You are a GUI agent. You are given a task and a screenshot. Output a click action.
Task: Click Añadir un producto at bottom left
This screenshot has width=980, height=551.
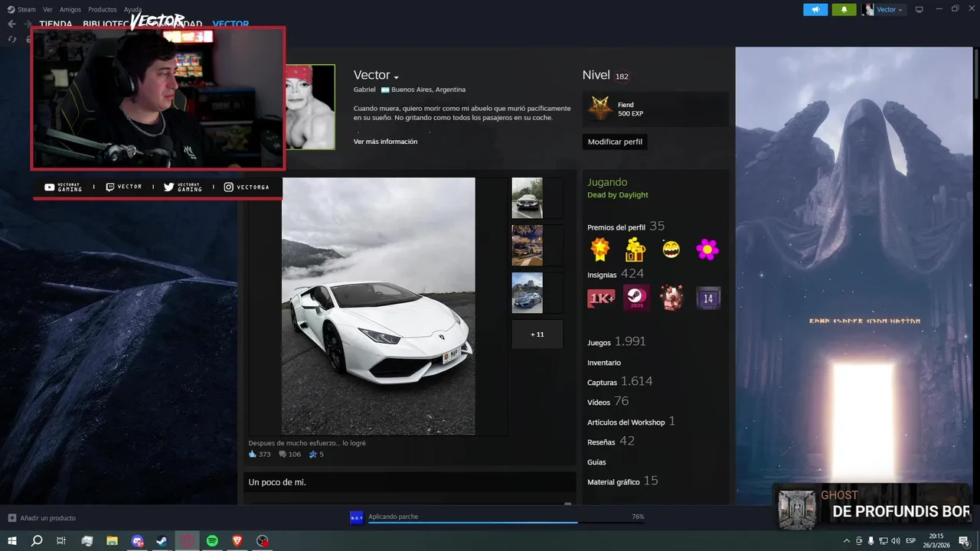42,518
